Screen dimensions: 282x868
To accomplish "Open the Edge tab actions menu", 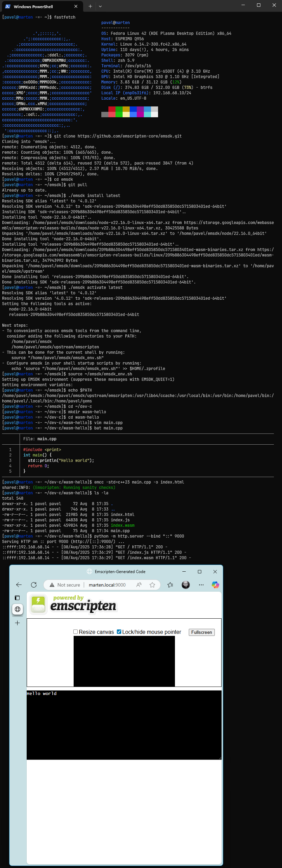I will coord(18,598).
